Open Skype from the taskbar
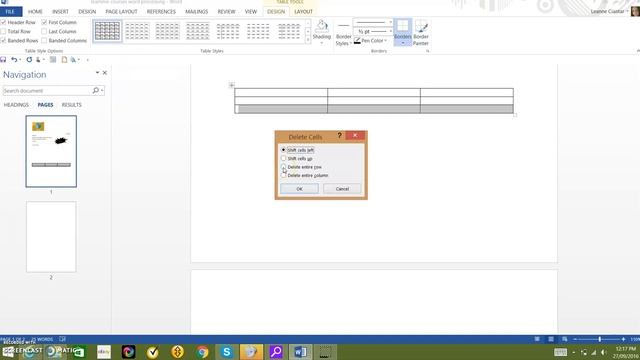 point(227,352)
